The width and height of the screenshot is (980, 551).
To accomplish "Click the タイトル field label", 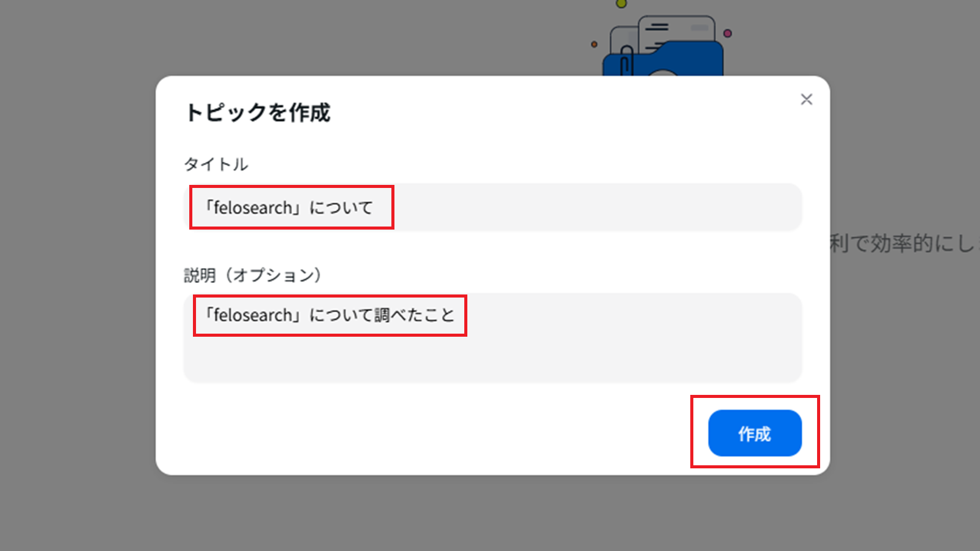I will [x=216, y=164].
